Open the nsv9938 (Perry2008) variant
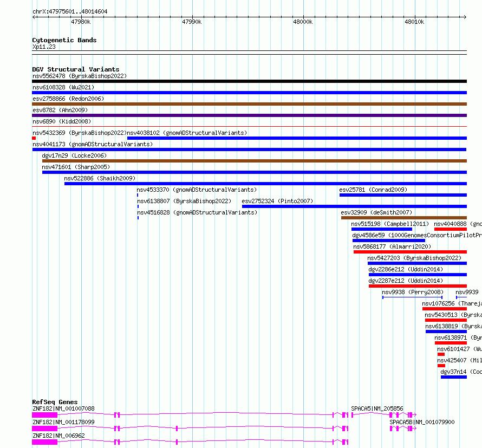482x448 pixels. coord(413,292)
